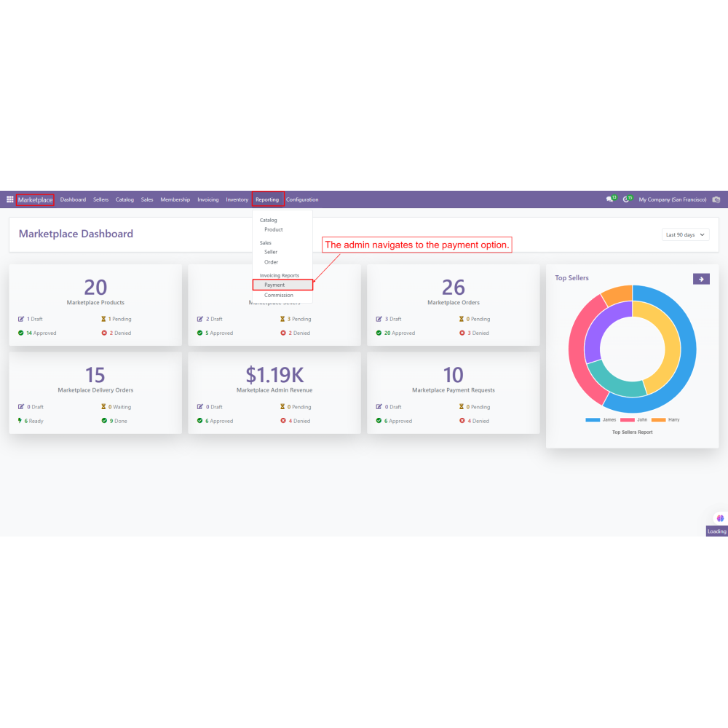Open the 26 Marketplace Orders count
This screenshot has height=728, width=728.
point(453,288)
